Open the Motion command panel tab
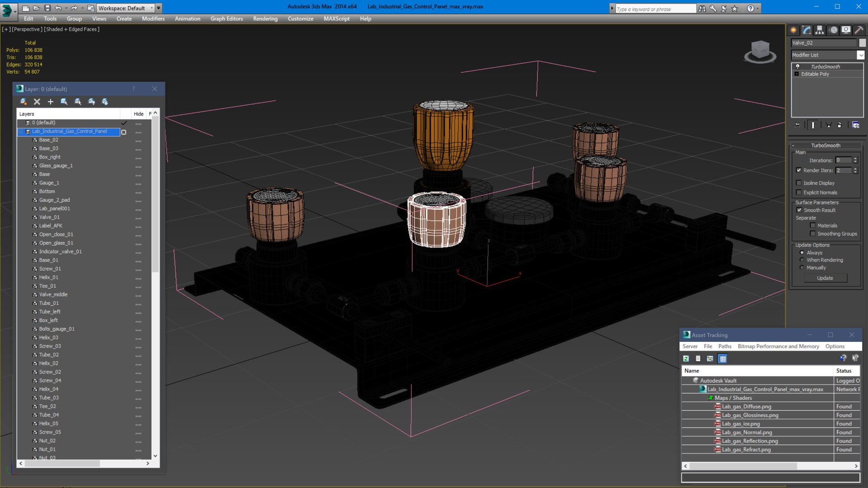The width and height of the screenshot is (868, 488). 833,30
